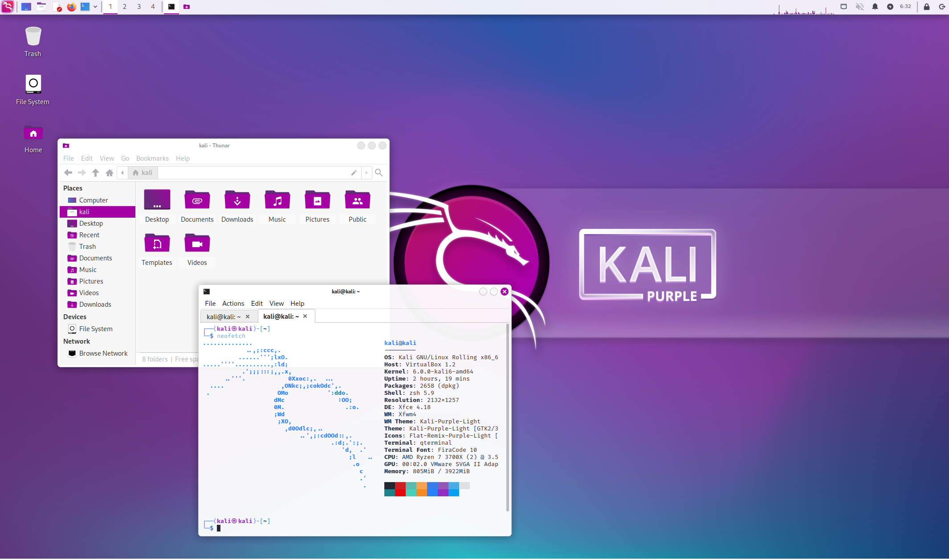Click the search icon in Thunar

[x=379, y=173]
